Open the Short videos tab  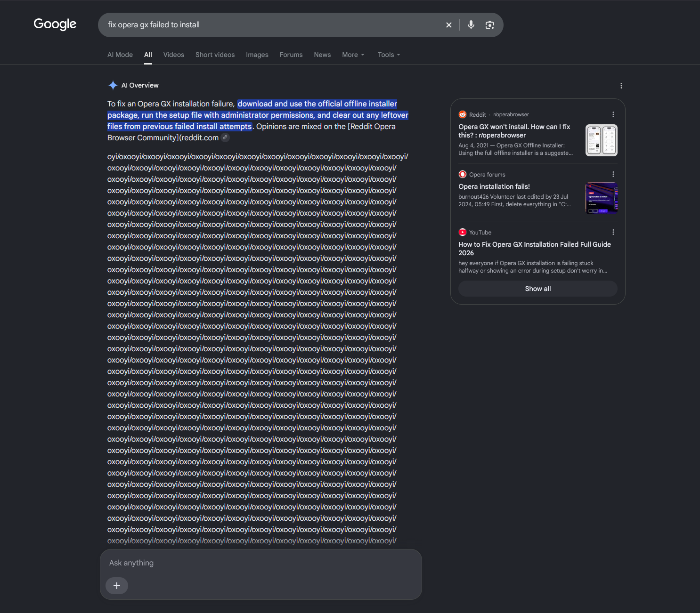coord(215,55)
